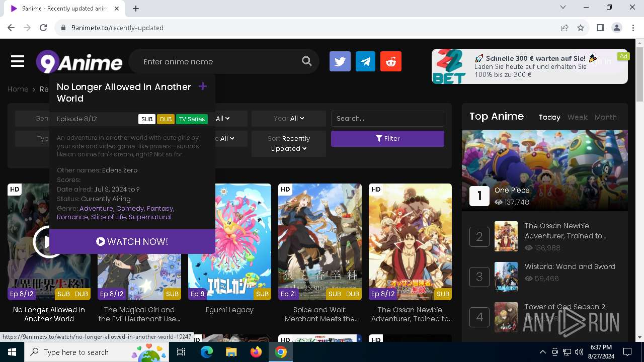This screenshot has height=362, width=644.
Task: Click Adventure genre link
Action: [x=97, y=208]
